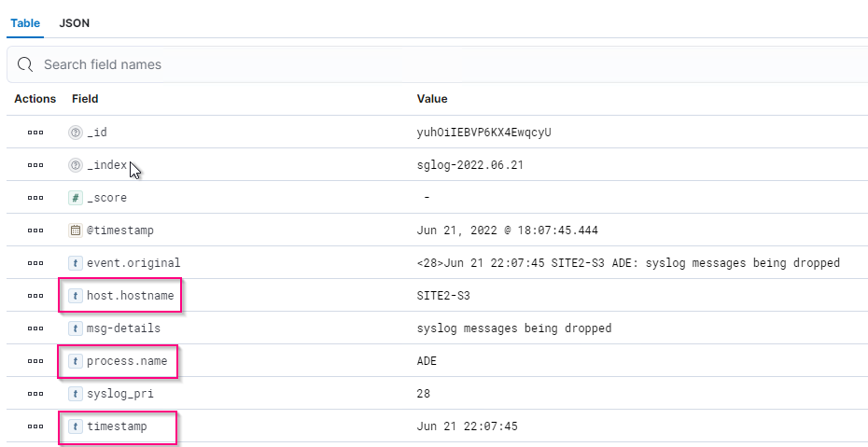Click the unknown-type icon beside _index

76,165
